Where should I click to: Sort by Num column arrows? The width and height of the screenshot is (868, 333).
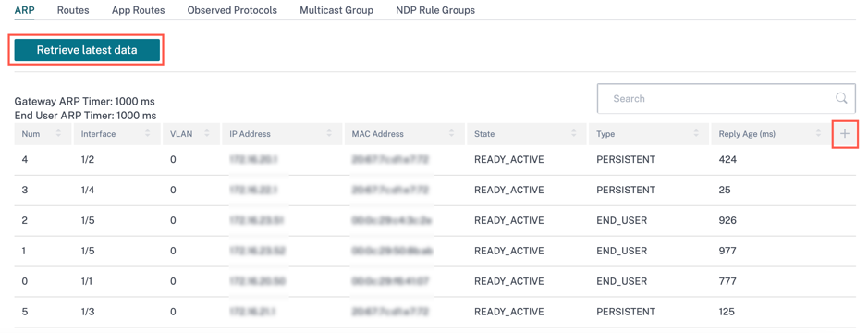click(x=58, y=134)
